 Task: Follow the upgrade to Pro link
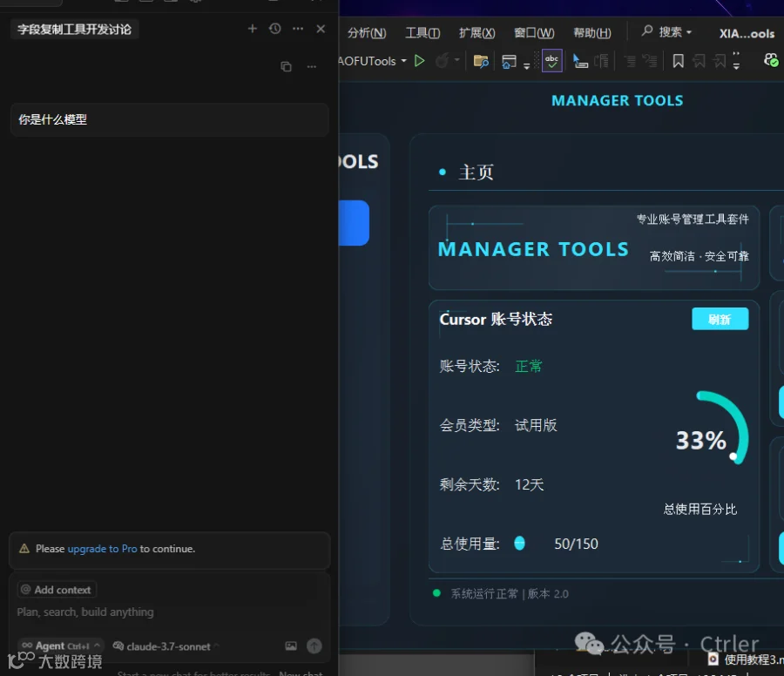[x=102, y=549]
